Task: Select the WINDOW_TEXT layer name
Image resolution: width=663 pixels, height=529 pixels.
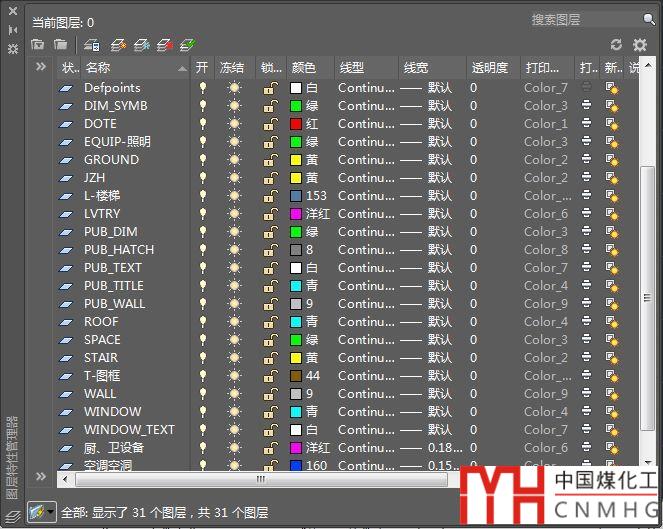Action: 129,430
